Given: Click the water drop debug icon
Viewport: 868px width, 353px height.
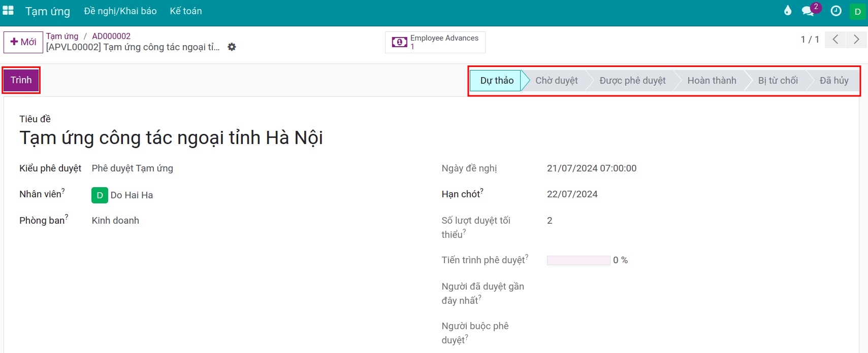Looking at the screenshot, I should click(788, 11).
